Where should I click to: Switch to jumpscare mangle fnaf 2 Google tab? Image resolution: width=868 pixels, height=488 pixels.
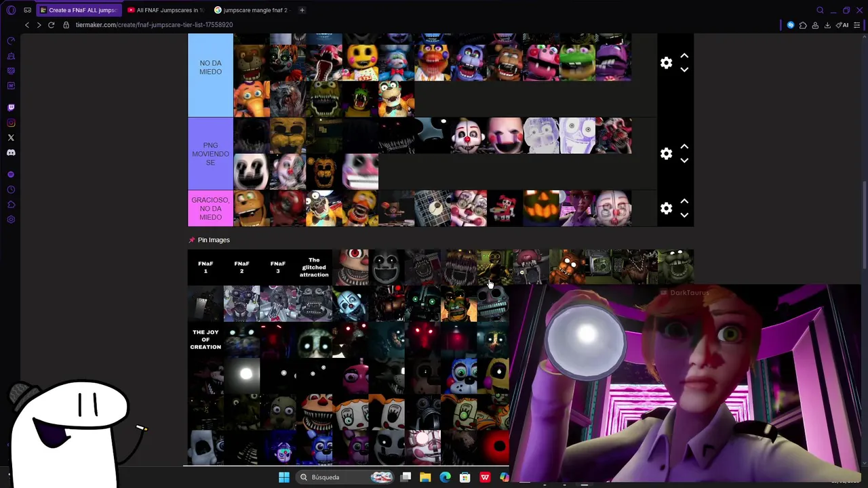point(252,10)
